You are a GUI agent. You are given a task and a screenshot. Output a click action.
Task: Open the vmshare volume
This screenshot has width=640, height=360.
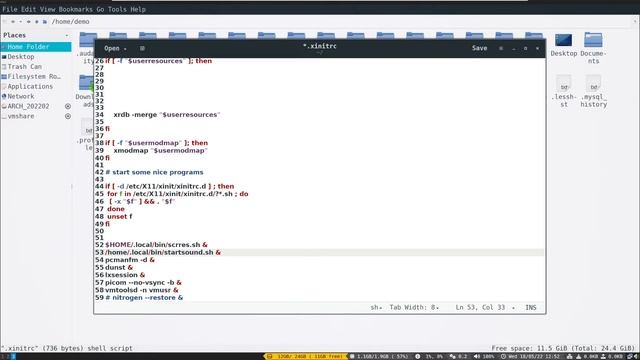tap(21, 116)
